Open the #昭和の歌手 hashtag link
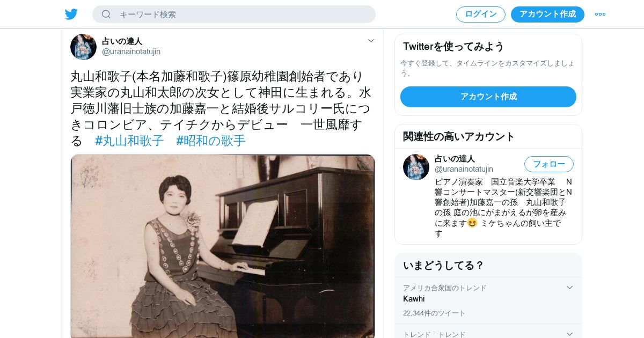Viewport: 644px width, 338px height. click(211, 141)
